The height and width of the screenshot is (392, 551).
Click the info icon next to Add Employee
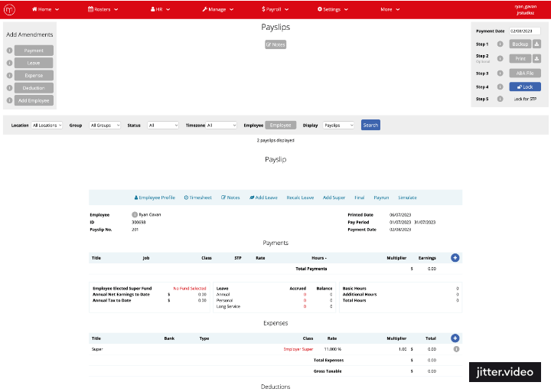pyautogui.click(x=9, y=100)
